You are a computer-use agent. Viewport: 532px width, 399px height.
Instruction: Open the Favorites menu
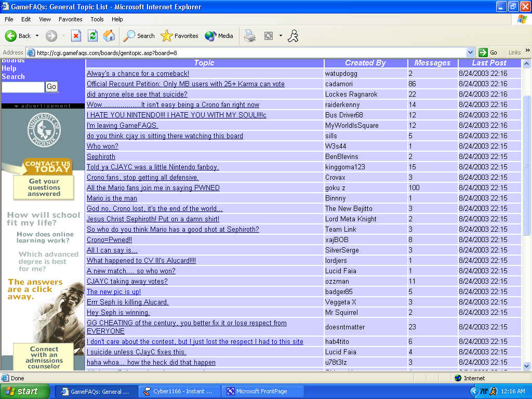70,19
